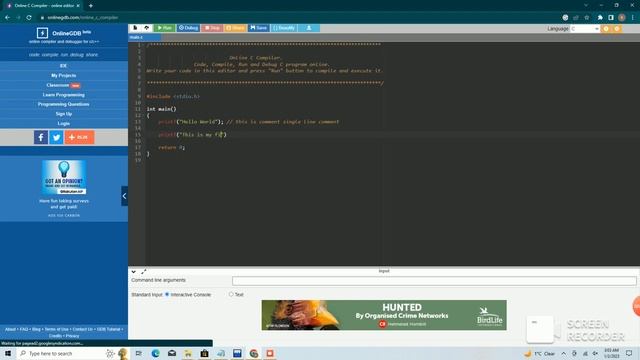
Task: Select the Text standard input radio button
Action: pos(231,294)
